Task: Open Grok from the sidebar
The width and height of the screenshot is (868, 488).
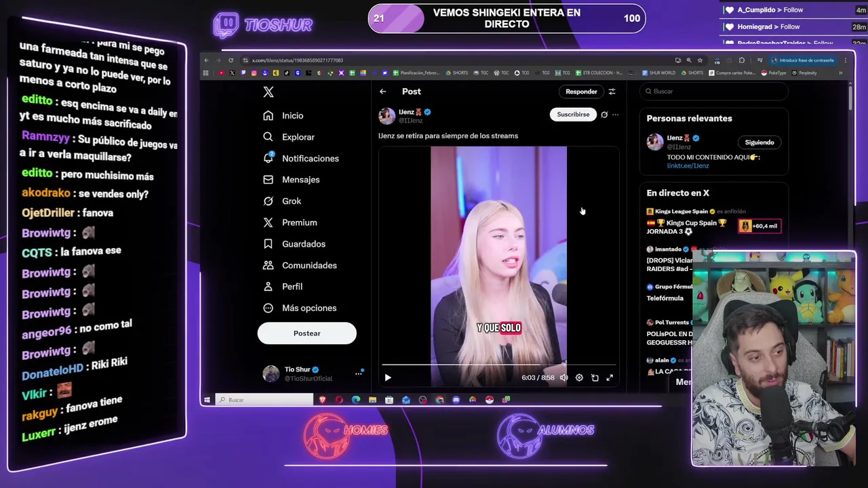Action: click(x=283, y=201)
